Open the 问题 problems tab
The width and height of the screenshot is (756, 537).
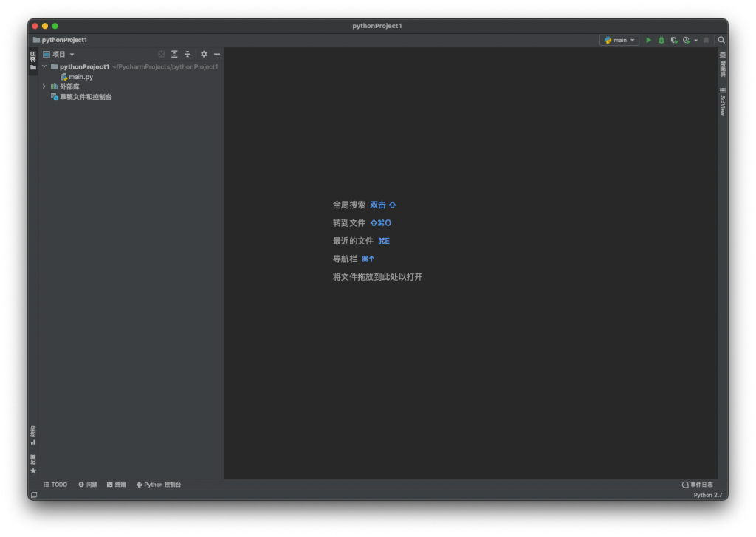[88, 485]
